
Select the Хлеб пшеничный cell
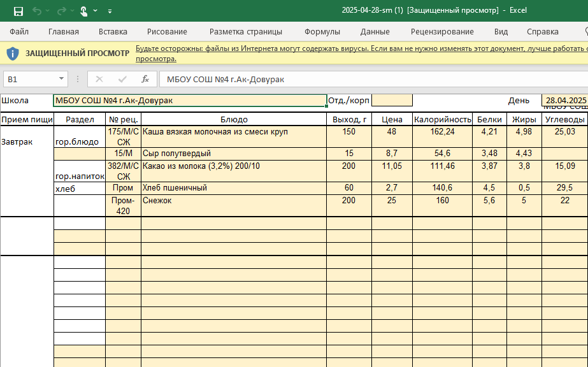233,188
